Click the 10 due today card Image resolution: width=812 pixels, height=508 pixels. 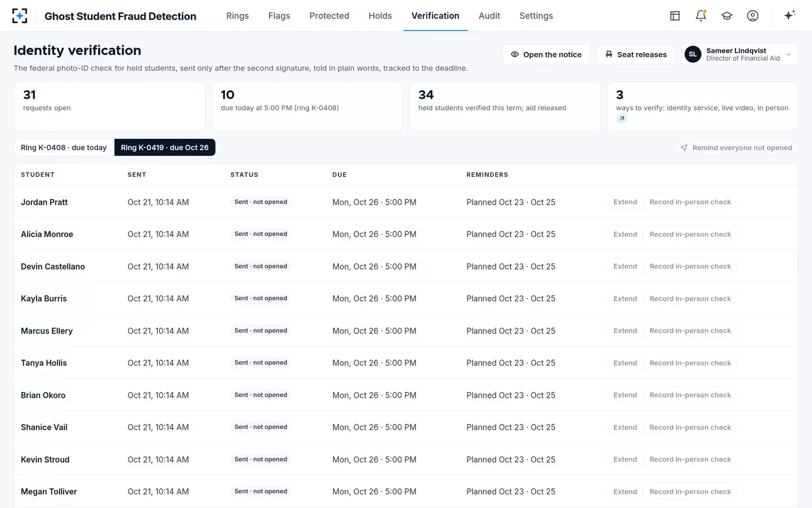[307, 107]
